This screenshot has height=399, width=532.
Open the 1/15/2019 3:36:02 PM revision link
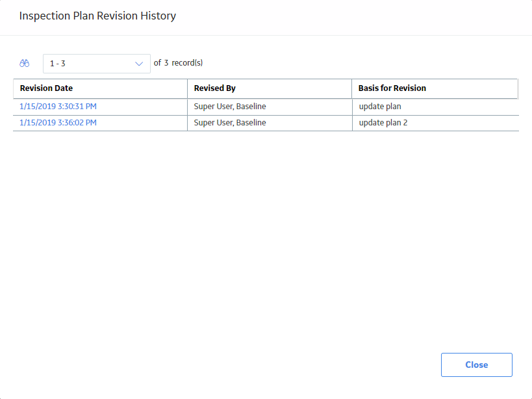point(58,123)
